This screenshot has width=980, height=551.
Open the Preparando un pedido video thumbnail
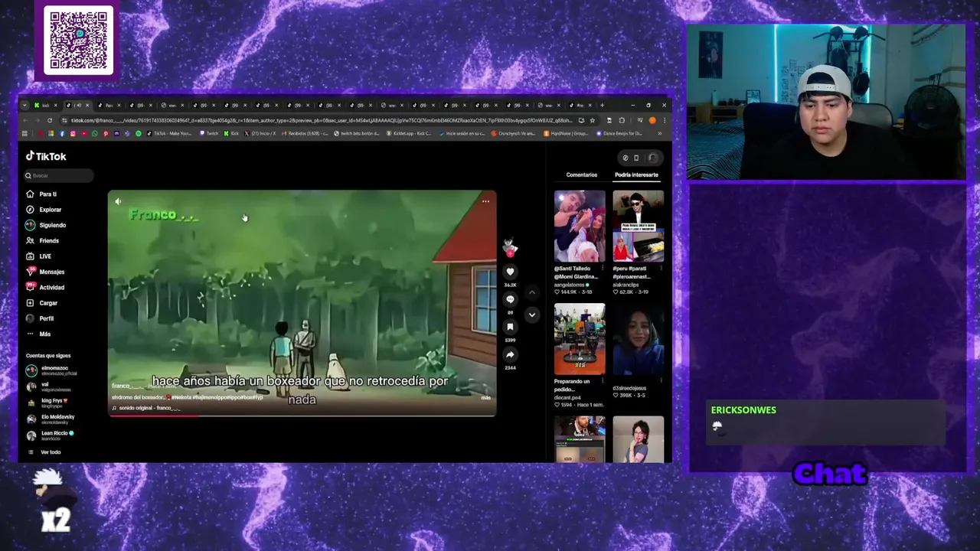click(580, 339)
